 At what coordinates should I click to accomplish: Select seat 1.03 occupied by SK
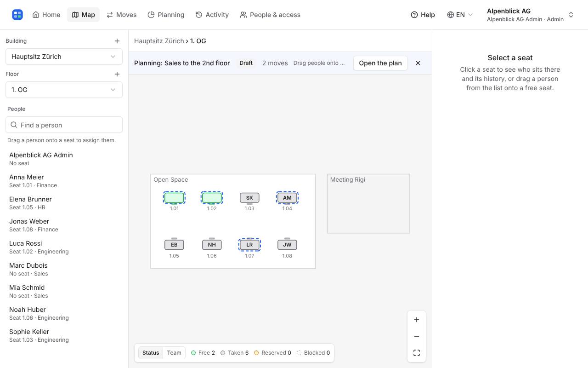249,198
